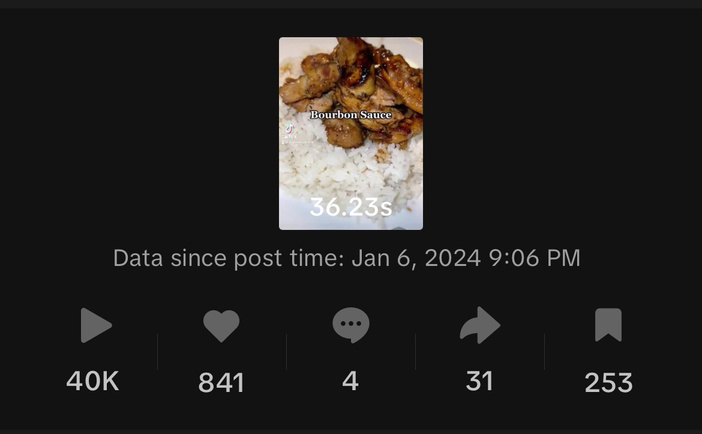Click the 36.23s duration label
The height and width of the screenshot is (434, 702).
pyautogui.click(x=351, y=207)
